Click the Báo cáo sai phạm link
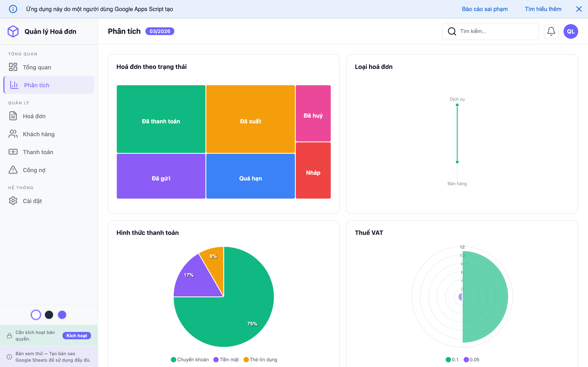The width and height of the screenshot is (588, 367). (x=485, y=9)
